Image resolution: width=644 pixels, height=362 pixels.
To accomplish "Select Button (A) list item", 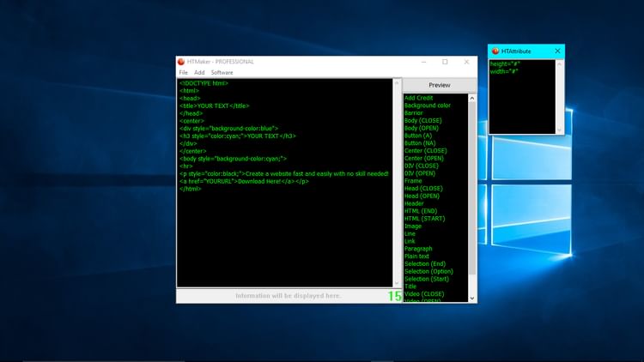I will coord(417,136).
